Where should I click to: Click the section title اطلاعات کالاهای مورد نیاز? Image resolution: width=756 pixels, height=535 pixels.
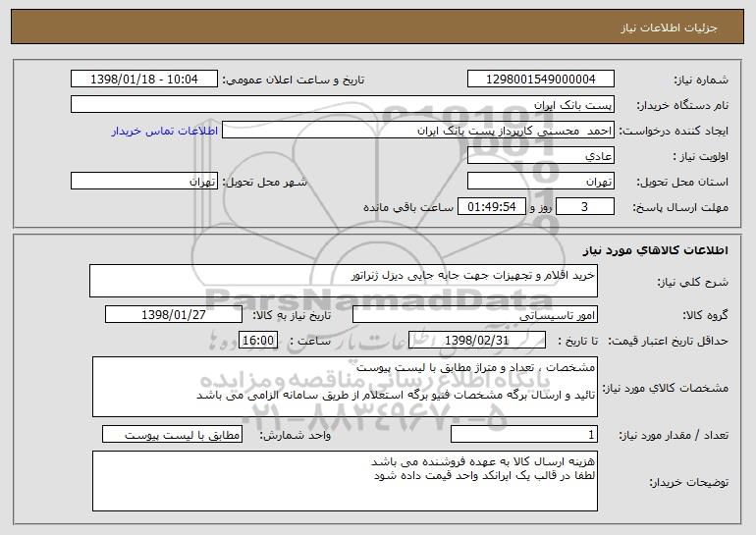coord(655,250)
